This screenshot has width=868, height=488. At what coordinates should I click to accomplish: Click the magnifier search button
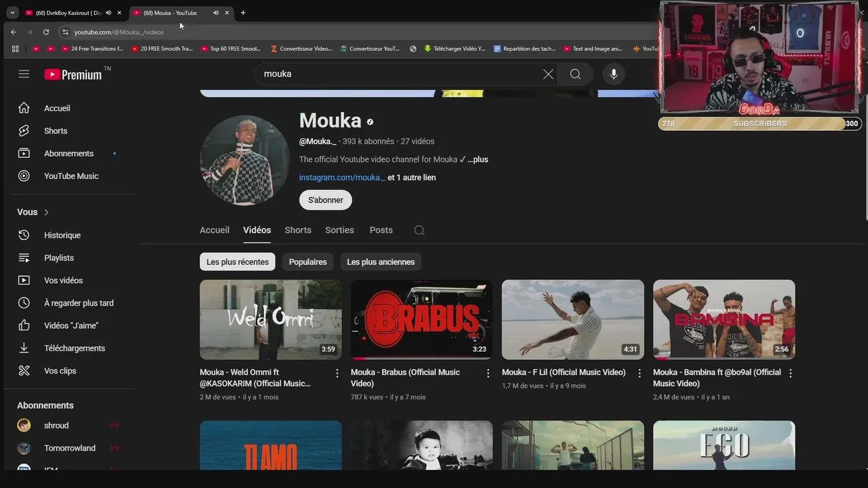tap(575, 74)
